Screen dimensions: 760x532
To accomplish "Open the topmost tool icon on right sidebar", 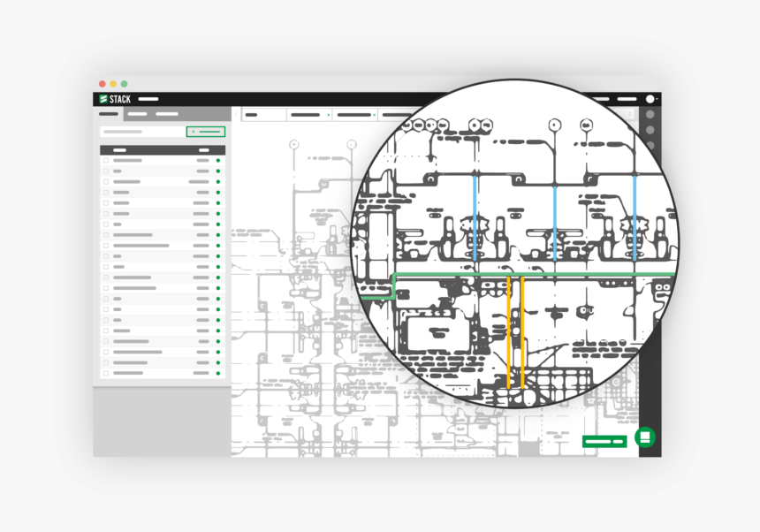I will [651, 115].
